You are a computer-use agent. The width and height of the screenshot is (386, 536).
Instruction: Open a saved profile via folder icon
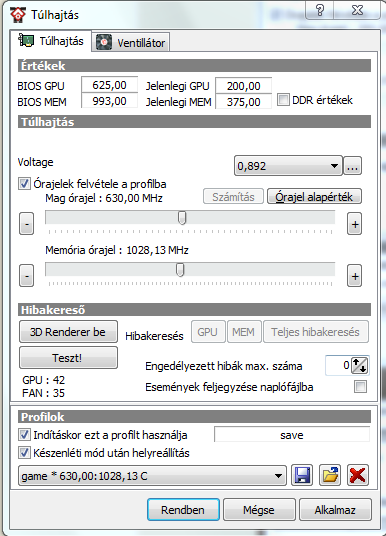coord(330,475)
